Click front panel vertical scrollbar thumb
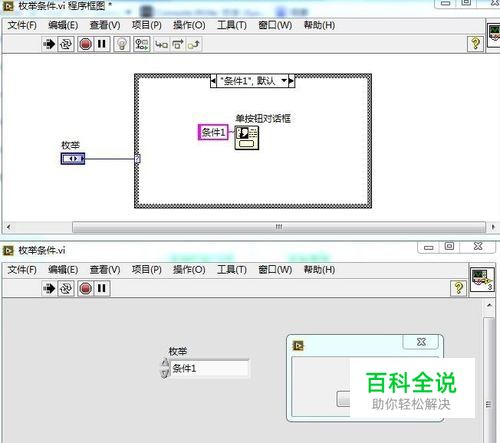 [x=489, y=380]
